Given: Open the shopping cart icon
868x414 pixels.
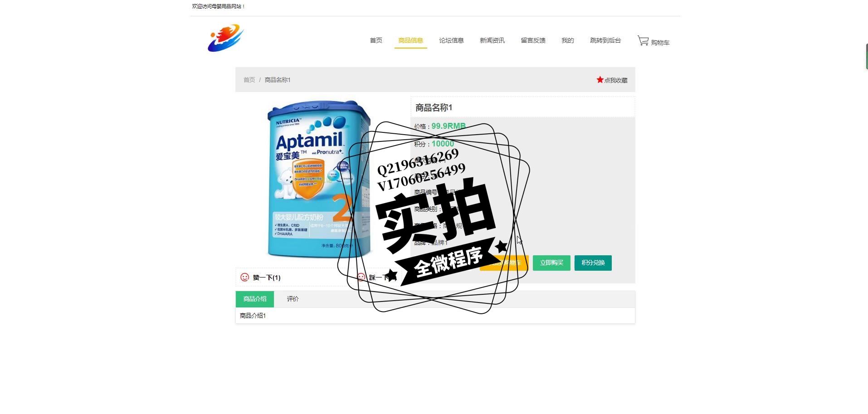Looking at the screenshot, I should click(643, 41).
